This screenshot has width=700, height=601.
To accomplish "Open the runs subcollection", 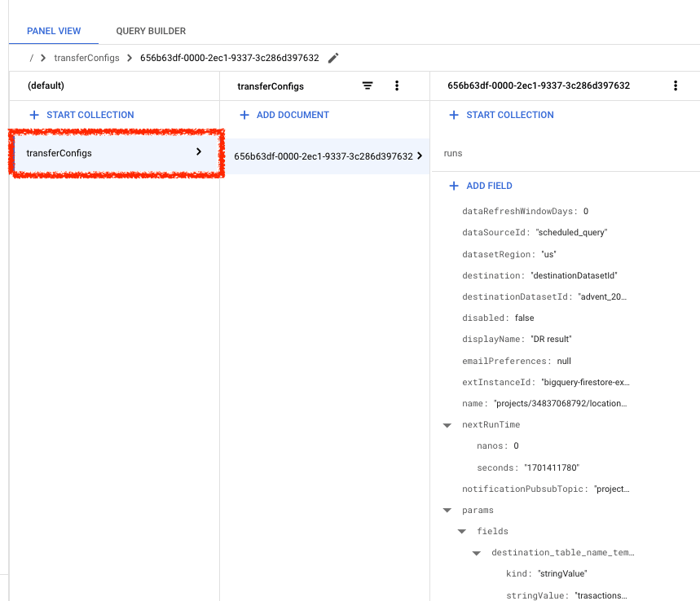I will pyautogui.click(x=453, y=153).
